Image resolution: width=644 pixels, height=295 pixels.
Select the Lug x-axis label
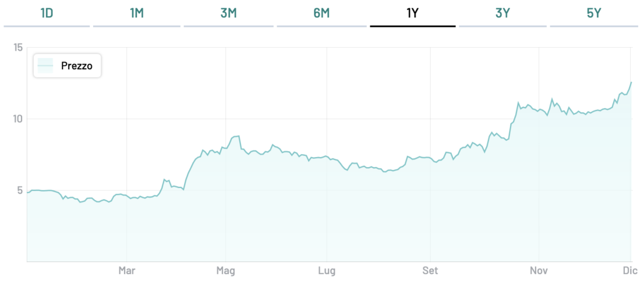click(x=327, y=271)
